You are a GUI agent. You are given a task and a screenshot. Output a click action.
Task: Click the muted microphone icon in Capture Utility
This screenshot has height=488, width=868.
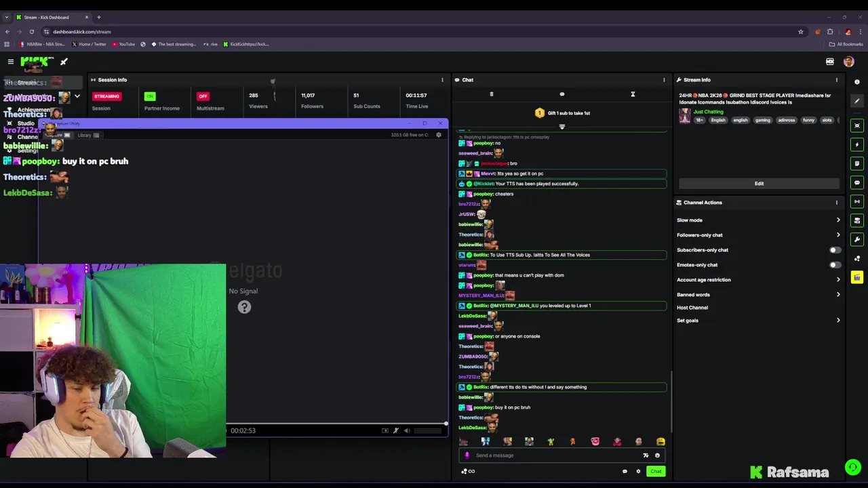(396, 430)
